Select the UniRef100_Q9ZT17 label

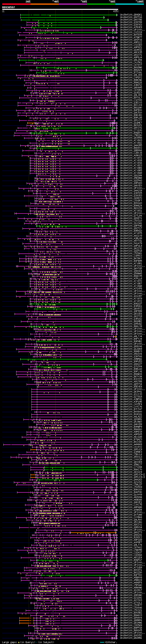pos(131,228)
